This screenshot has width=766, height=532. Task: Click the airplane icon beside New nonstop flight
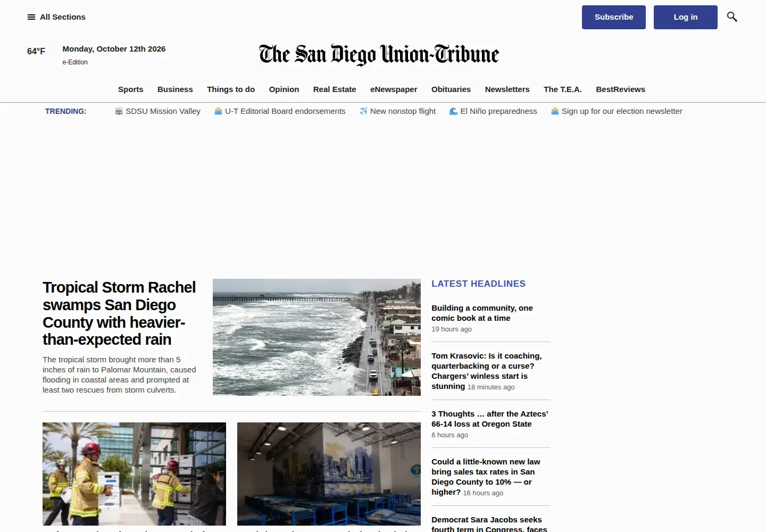363,111
